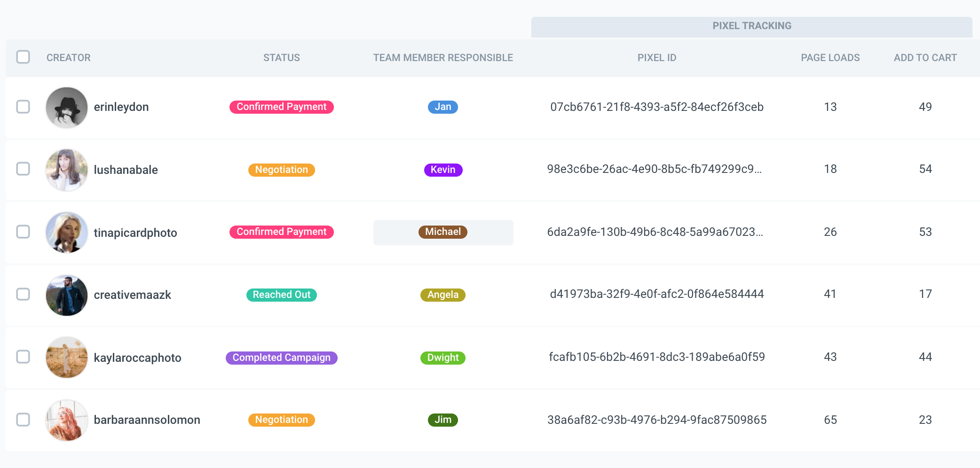Click the Pixel ID starting with 38a6af82

[x=656, y=420]
